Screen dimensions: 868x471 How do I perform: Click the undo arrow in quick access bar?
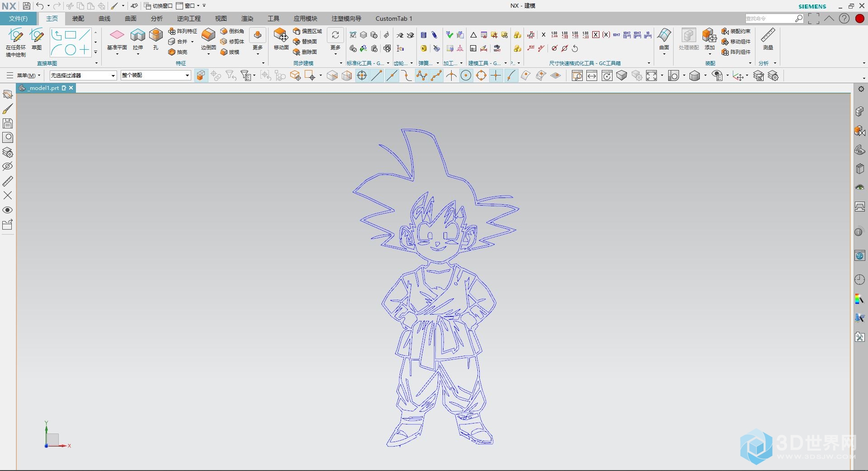(x=40, y=6)
